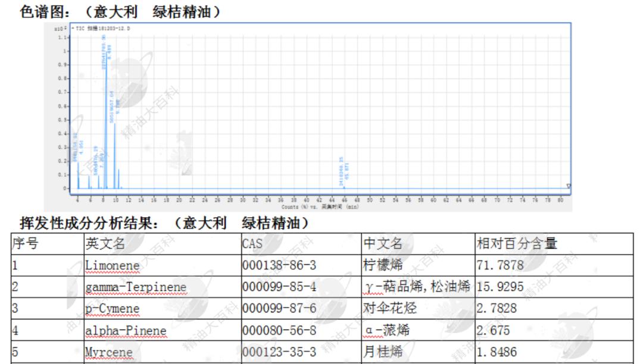Click the CAS column header
643x364 pixels.
pos(252,243)
